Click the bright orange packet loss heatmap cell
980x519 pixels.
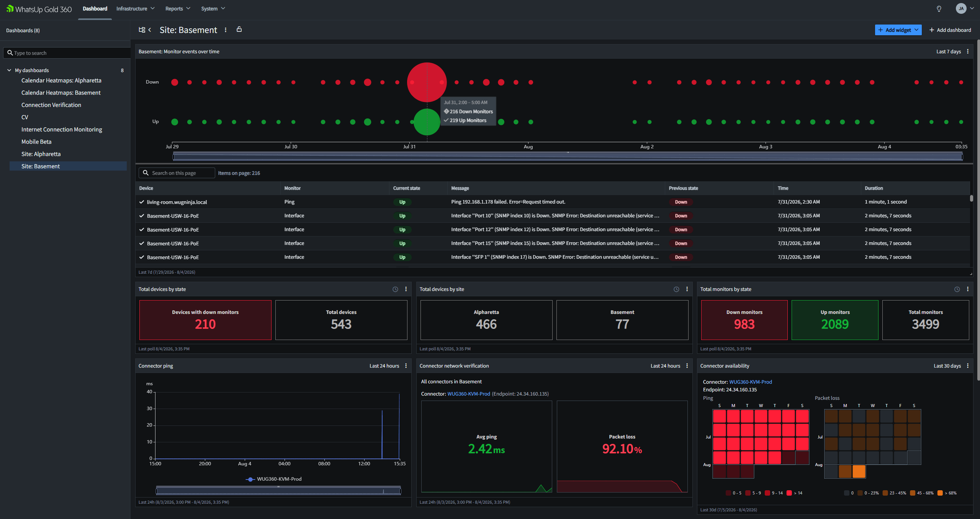pyautogui.click(x=859, y=471)
